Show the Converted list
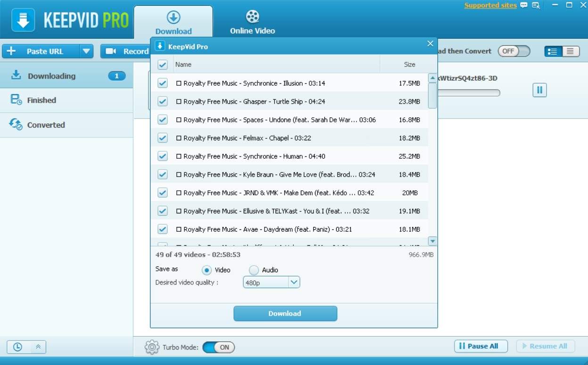The image size is (588, 365). tap(66, 125)
